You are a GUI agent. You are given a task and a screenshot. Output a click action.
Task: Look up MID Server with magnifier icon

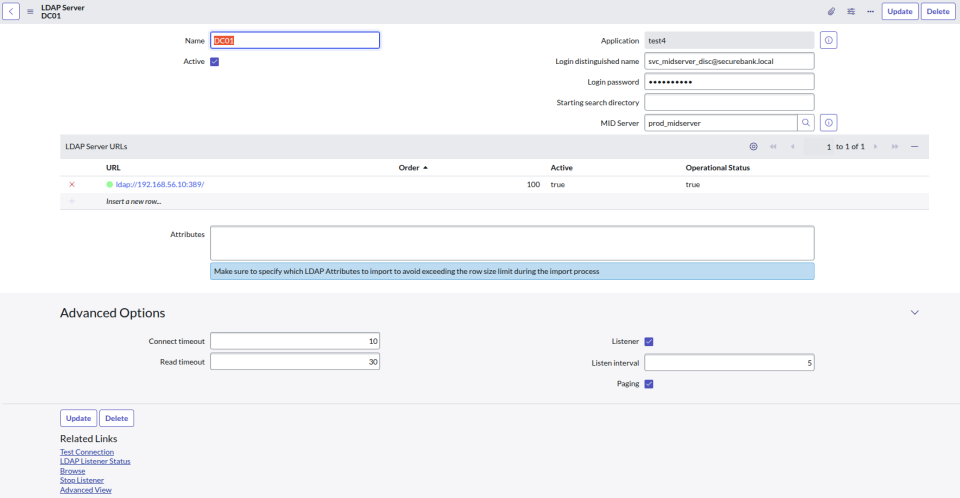point(806,123)
